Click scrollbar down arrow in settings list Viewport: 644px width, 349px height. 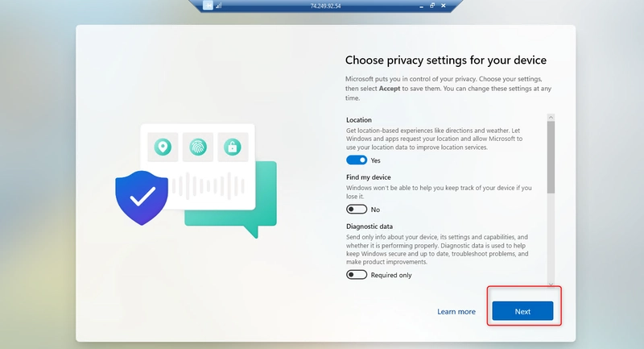click(x=551, y=284)
